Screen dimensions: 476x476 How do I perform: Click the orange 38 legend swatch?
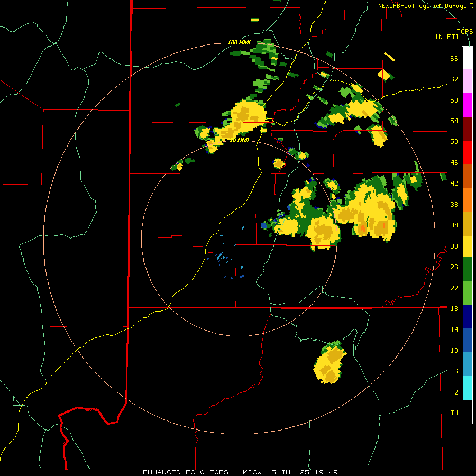click(x=467, y=200)
